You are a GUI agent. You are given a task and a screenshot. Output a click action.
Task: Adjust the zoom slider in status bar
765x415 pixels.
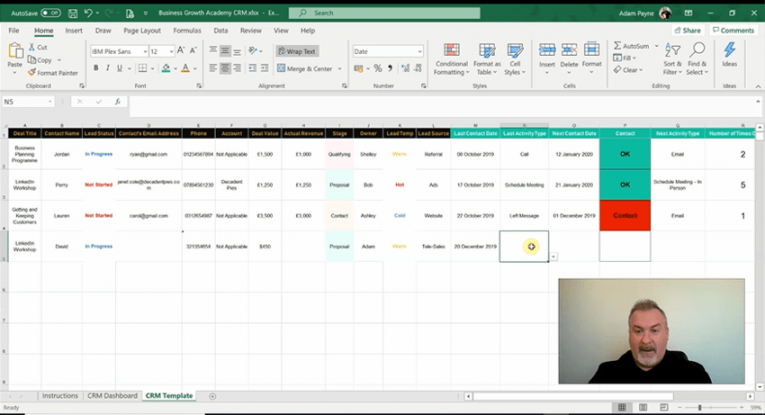pyautogui.click(x=700, y=407)
